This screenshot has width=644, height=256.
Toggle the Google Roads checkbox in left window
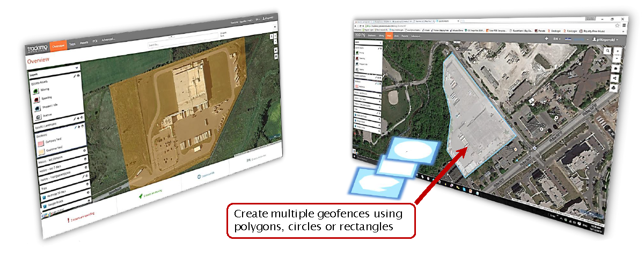click(x=45, y=206)
